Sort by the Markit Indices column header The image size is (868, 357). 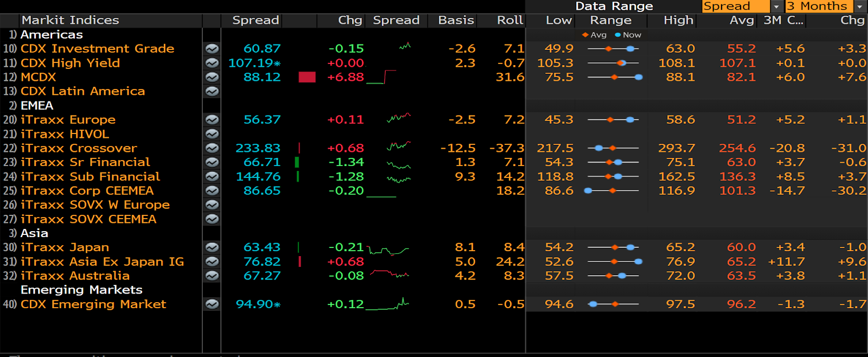coord(70,21)
